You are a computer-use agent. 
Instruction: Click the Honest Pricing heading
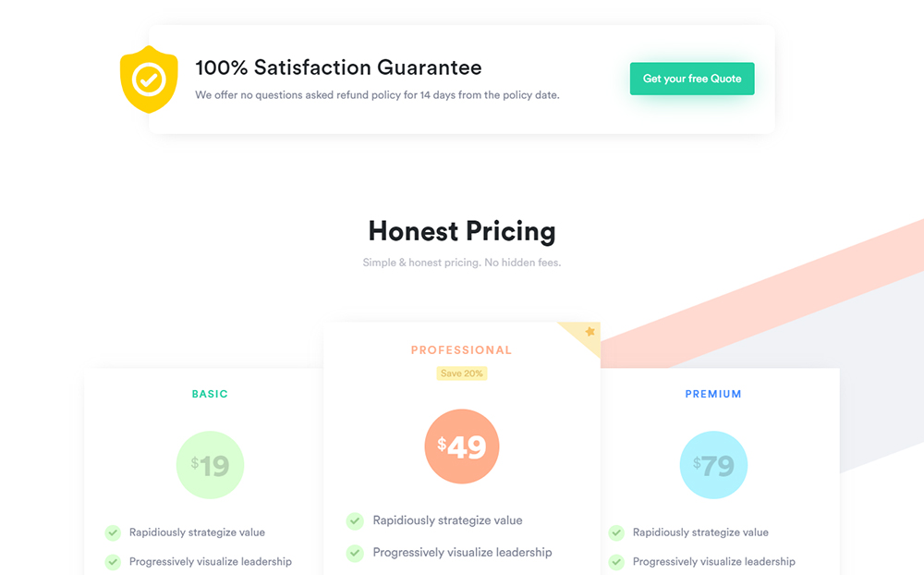[x=461, y=231]
